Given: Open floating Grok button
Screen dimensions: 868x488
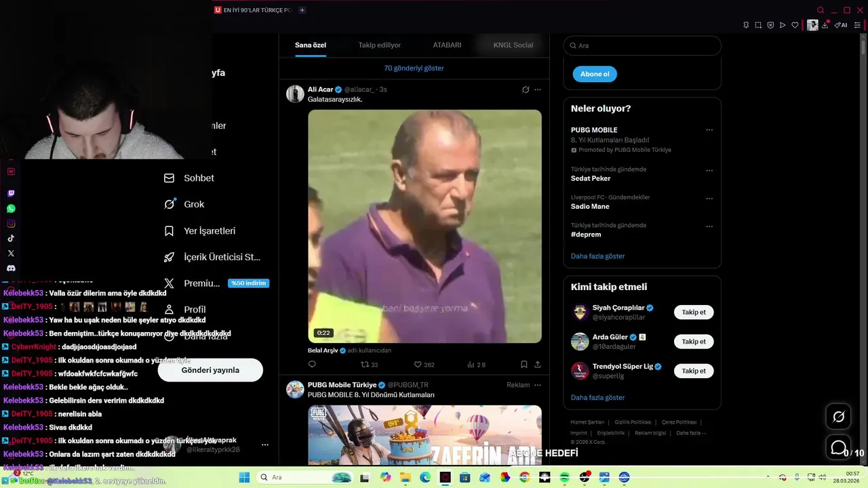Looking at the screenshot, I should (x=839, y=417).
